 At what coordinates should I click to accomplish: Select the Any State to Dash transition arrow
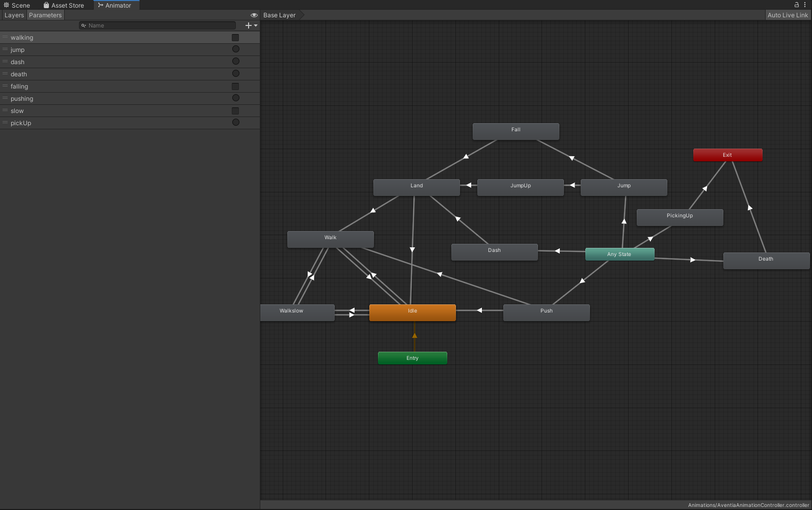coord(558,251)
